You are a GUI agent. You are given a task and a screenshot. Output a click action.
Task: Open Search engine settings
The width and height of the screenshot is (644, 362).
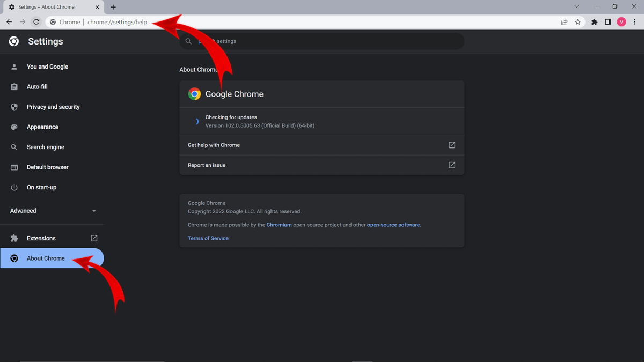click(x=46, y=147)
